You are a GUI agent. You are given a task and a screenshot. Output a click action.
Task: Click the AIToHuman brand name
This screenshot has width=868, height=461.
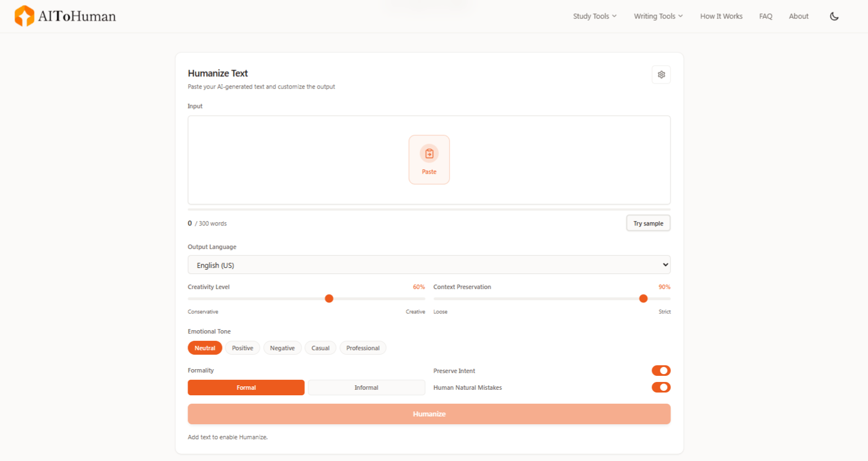[77, 16]
